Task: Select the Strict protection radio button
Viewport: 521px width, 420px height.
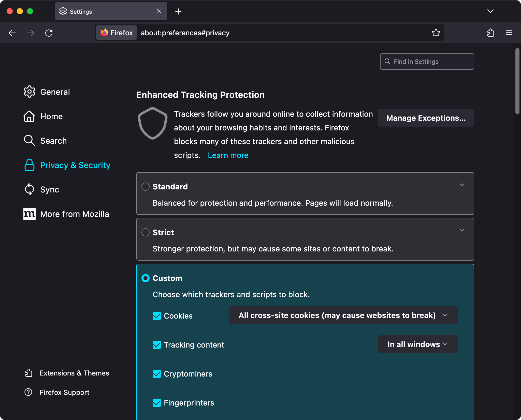Action: click(x=146, y=232)
